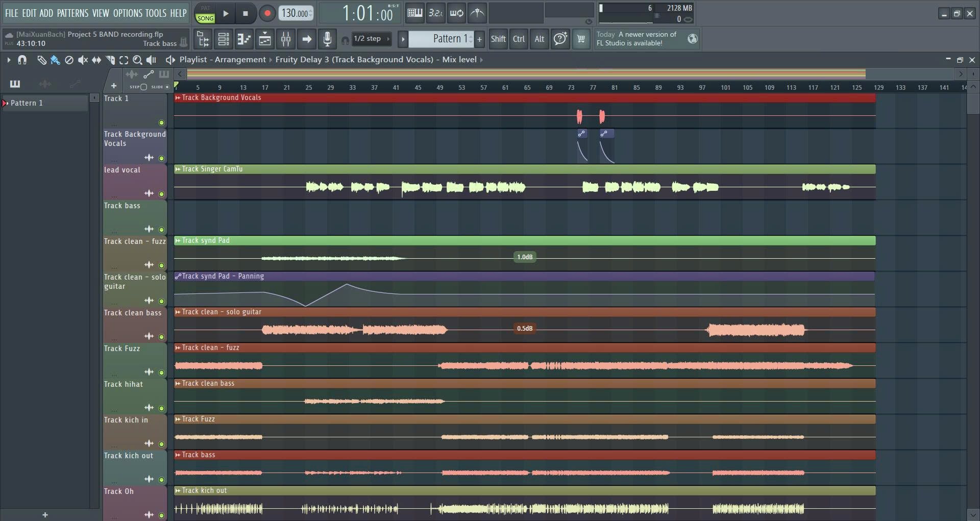The height and width of the screenshot is (521, 980).
Task: Open the content shop cart icon
Action: [x=581, y=39]
